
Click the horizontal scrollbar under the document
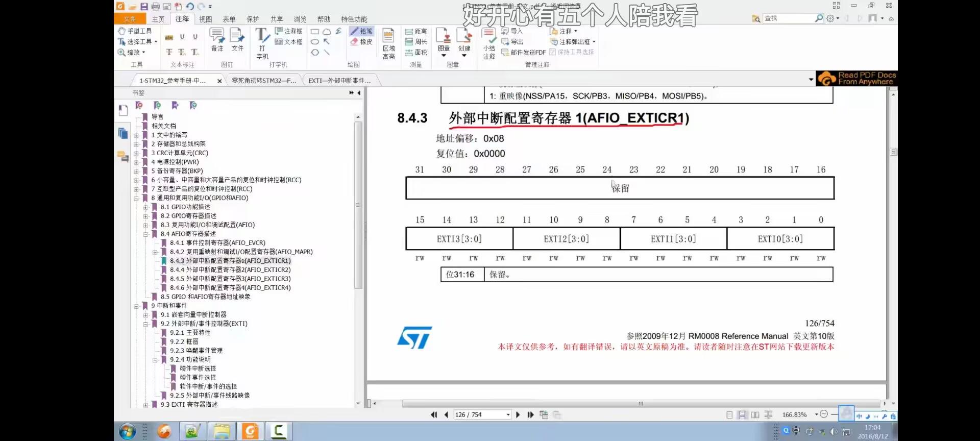point(641,403)
